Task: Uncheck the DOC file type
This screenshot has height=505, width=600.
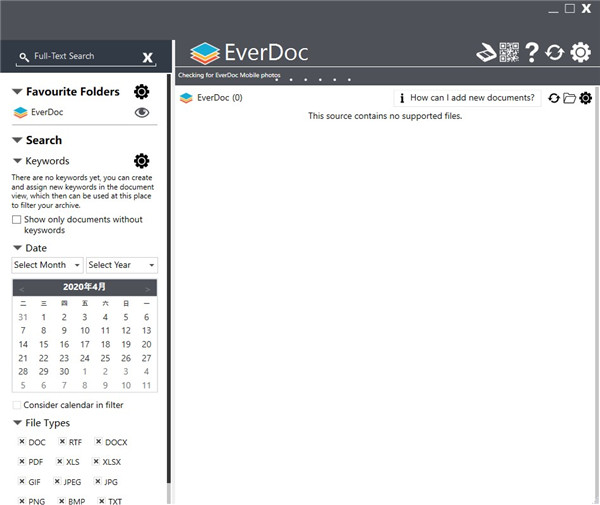Action: click(x=22, y=441)
